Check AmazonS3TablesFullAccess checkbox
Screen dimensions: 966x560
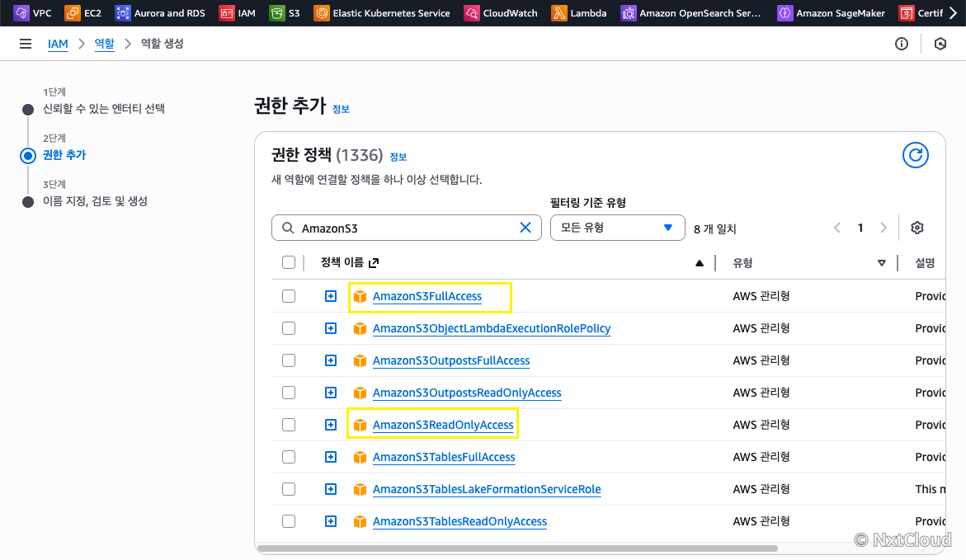coord(289,457)
